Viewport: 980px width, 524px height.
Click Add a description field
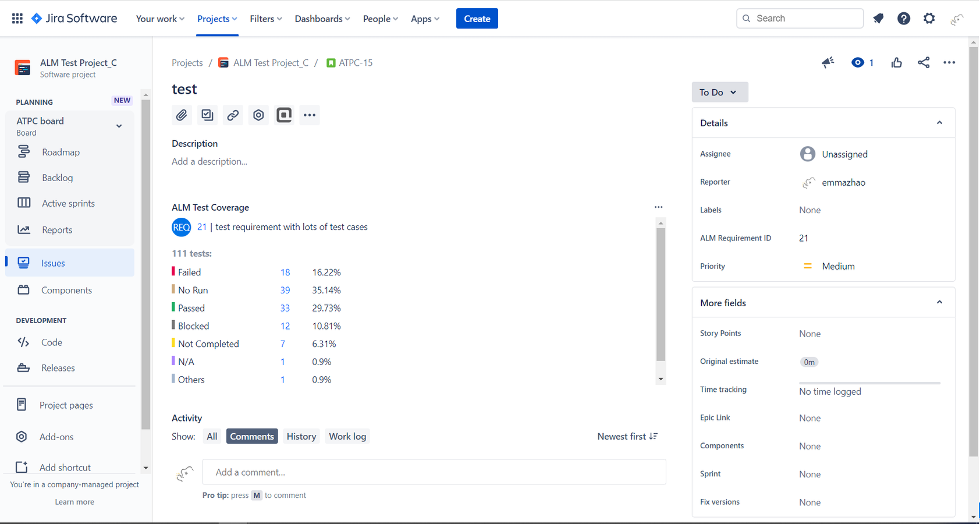coord(210,162)
